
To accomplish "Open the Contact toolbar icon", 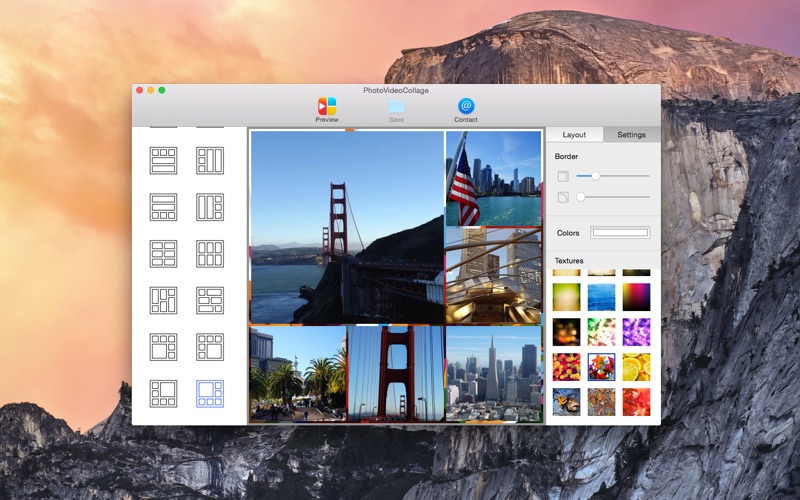I will pyautogui.click(x=466, y=106).
